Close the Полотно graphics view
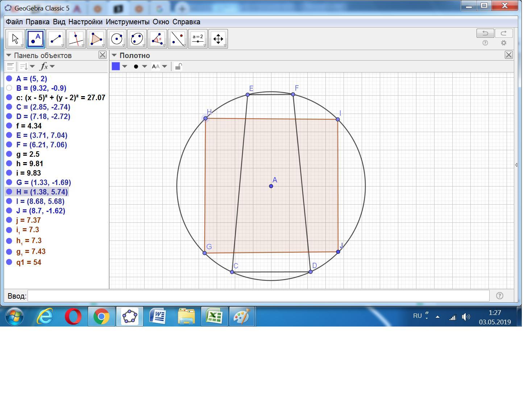Image resolution: width=532 pixels, height=402 pixels. pyautogui.click(x=508, y=55)
